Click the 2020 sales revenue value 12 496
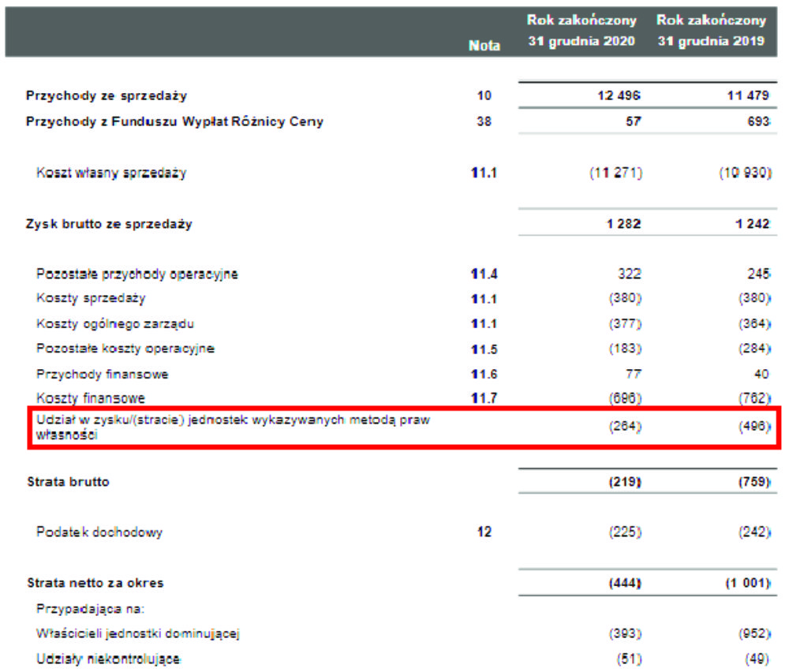785x672 pixels. click(x=619, y=95)
